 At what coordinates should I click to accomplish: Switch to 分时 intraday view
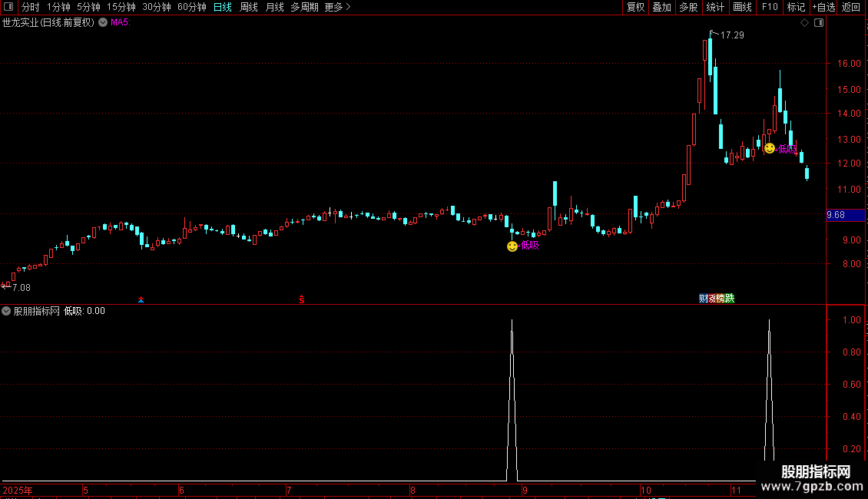pyautogui.click(x=31, y=7)
